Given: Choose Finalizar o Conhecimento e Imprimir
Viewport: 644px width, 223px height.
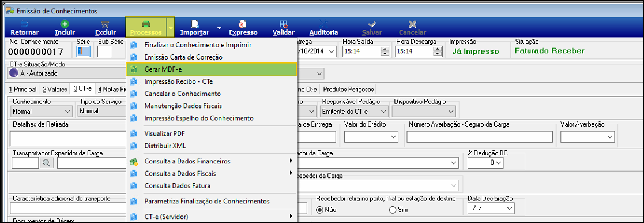Looking at the screenshot, I should (x=212, y=45).
